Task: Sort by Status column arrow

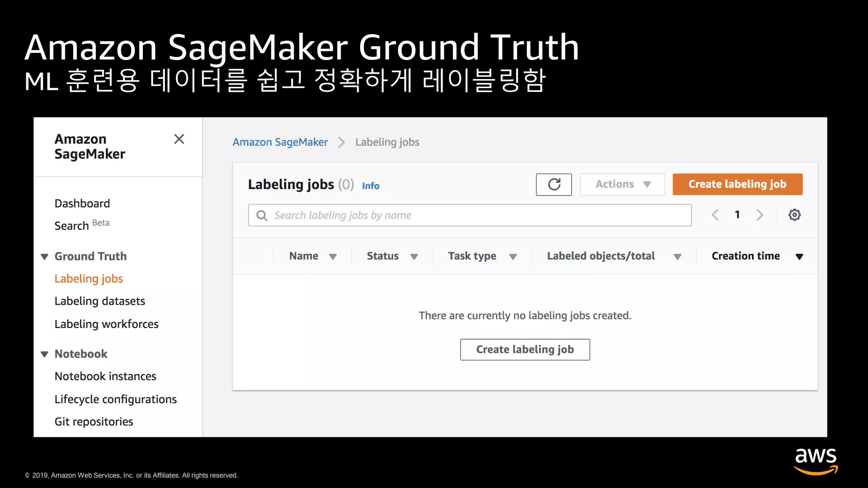Action: (414, 257)
